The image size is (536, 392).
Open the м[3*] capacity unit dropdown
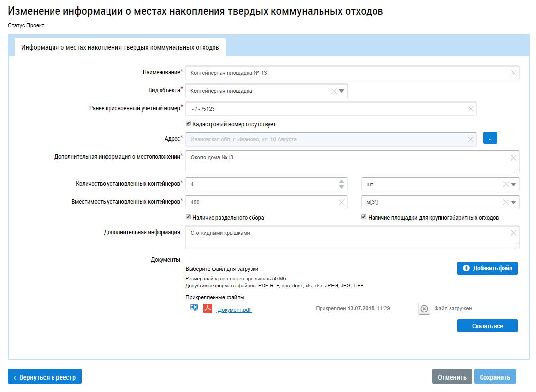coord(514,202)
